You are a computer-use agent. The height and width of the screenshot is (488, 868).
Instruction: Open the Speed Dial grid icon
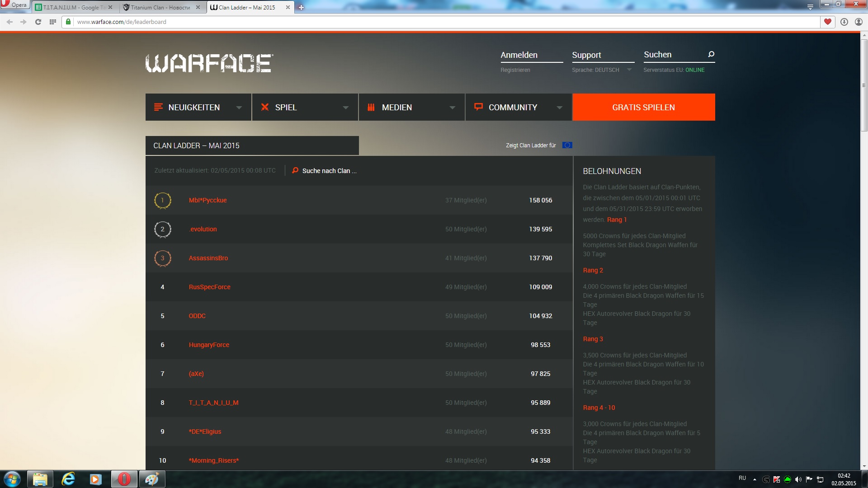53,22
